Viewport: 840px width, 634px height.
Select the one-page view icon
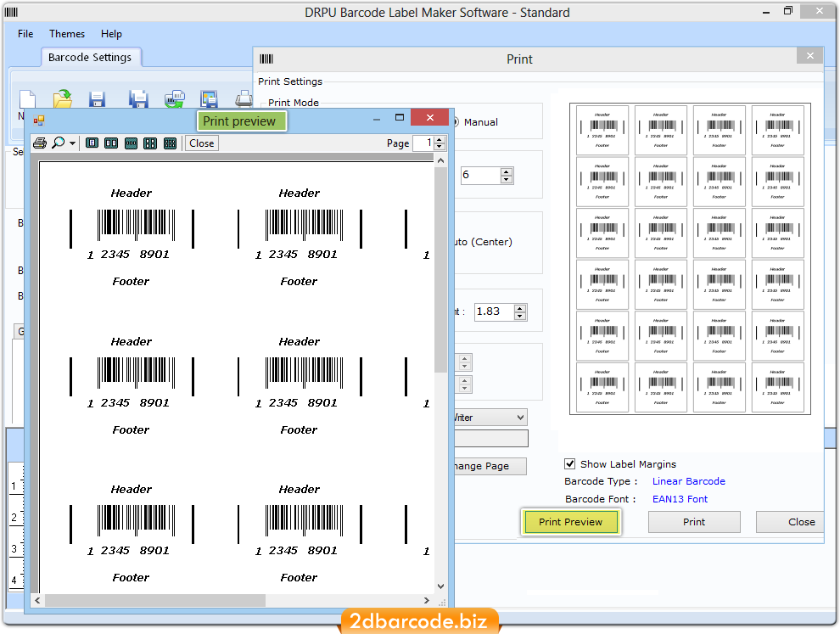tap(92, 143)
